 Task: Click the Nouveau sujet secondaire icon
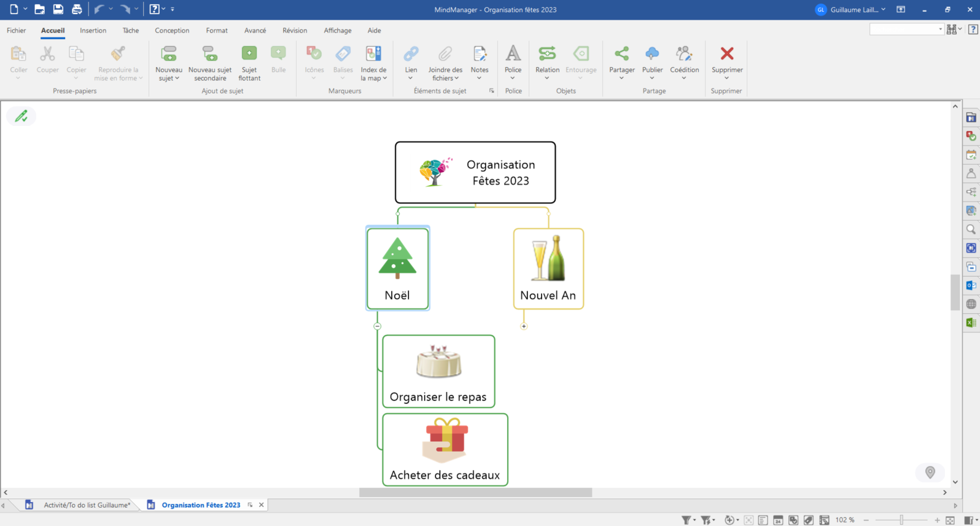click(210, 54)
